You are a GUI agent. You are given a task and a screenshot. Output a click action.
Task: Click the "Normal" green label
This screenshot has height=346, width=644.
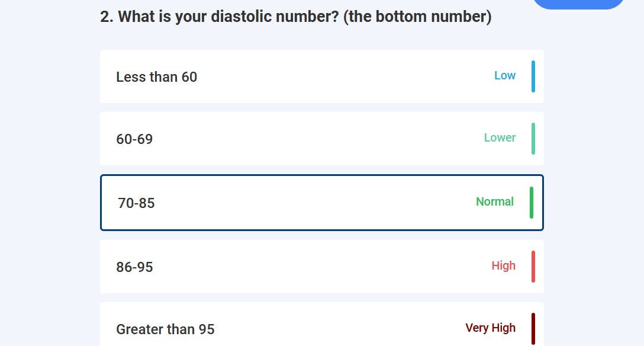495,201
